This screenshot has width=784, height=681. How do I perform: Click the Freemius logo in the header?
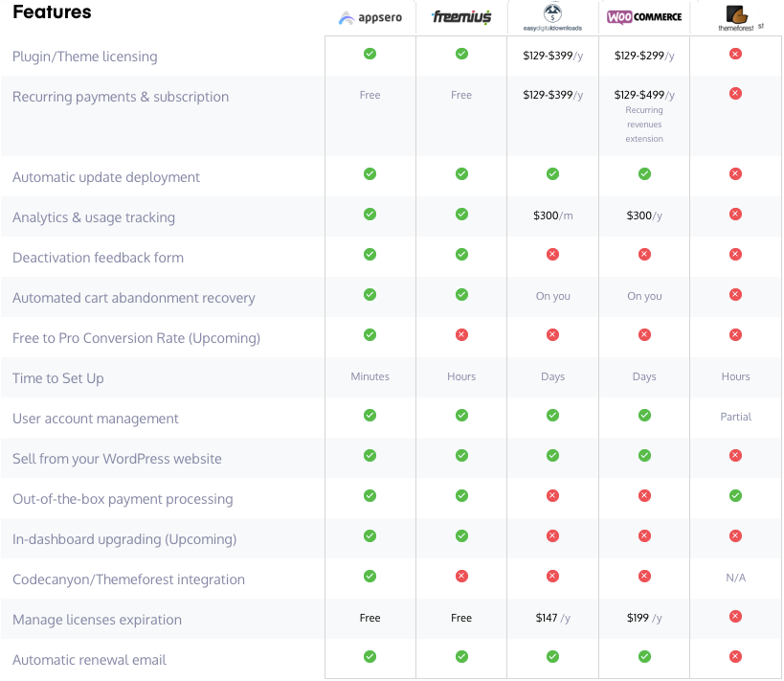coord(461,17)
